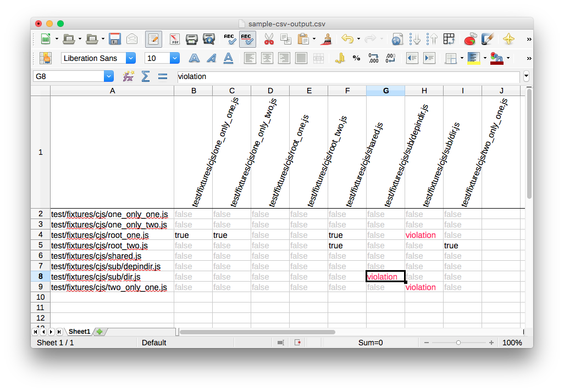The width and height of the screenshot is (564, 392).
Task: Select column G header
Action: [x=385, y=91]
